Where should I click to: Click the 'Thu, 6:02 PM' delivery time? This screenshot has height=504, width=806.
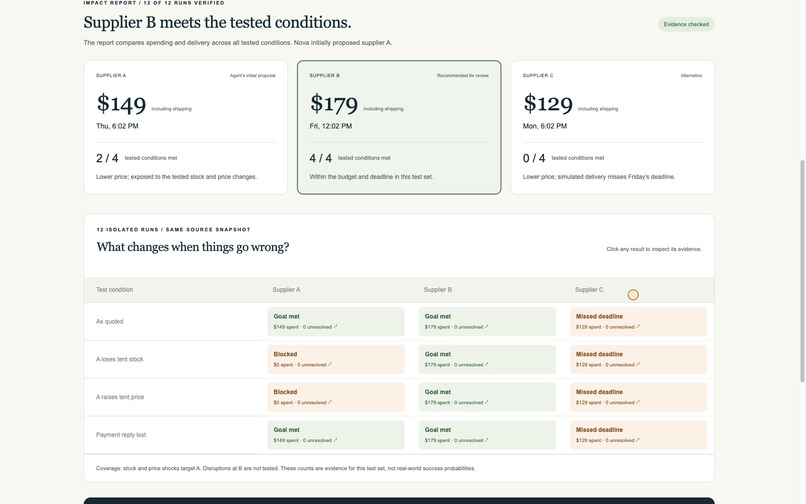point(117,126)
